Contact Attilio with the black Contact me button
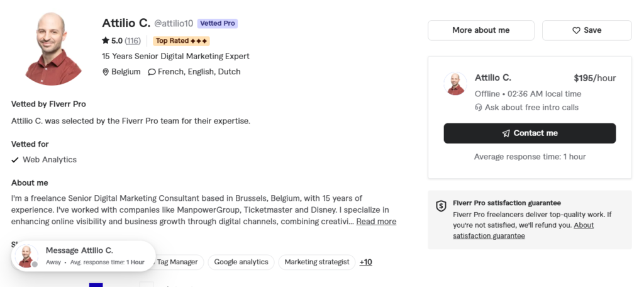 click(530, 133)
